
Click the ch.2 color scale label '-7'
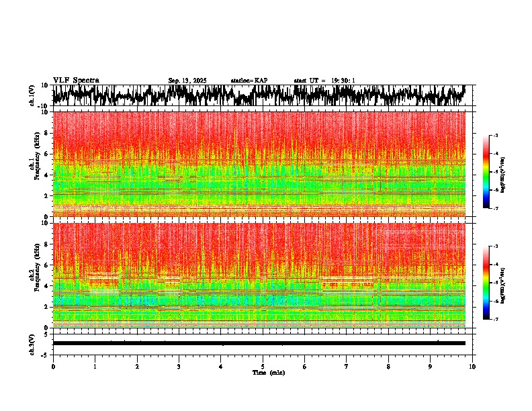click(x=495, y=319)
